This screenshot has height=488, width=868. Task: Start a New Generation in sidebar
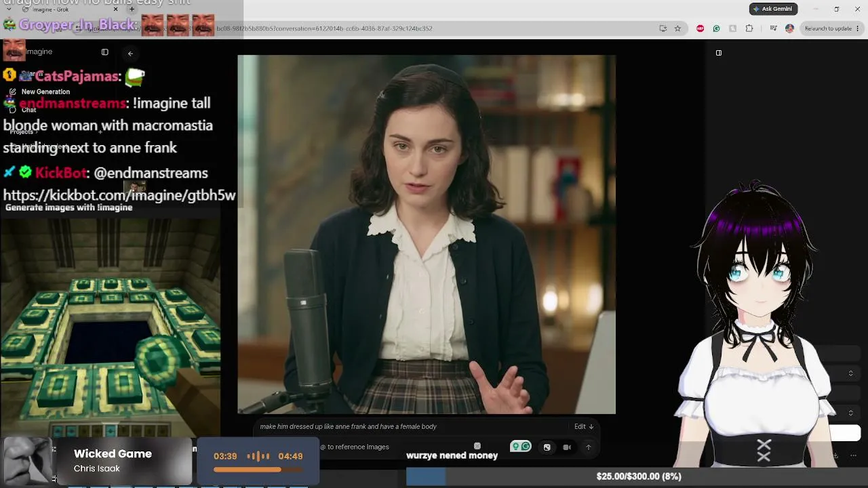click(x=45, y=91)
